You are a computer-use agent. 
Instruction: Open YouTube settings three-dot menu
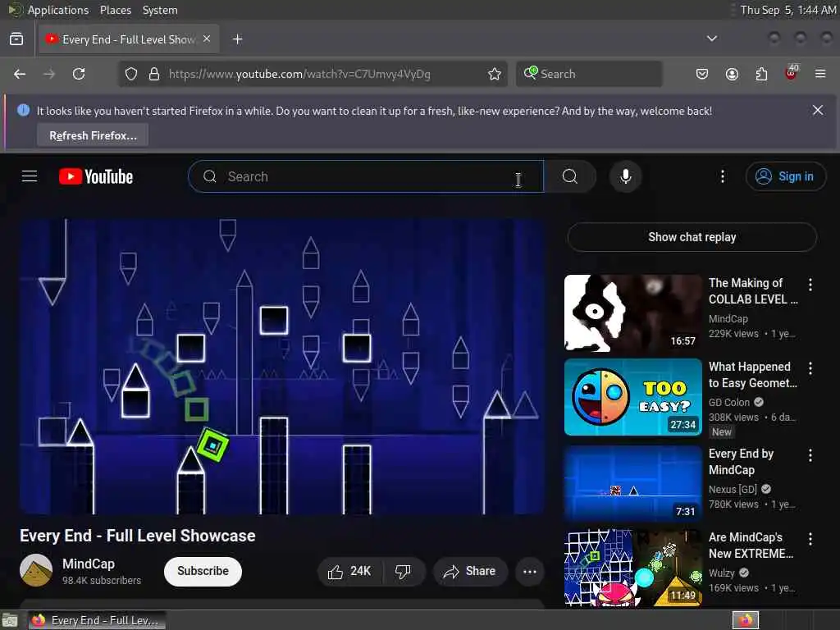point(722,176)
